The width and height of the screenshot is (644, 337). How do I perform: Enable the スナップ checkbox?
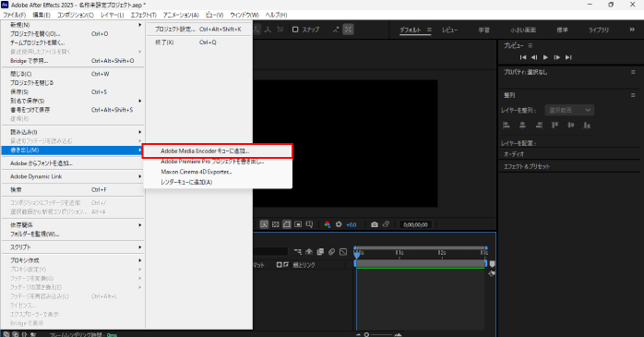295,30
